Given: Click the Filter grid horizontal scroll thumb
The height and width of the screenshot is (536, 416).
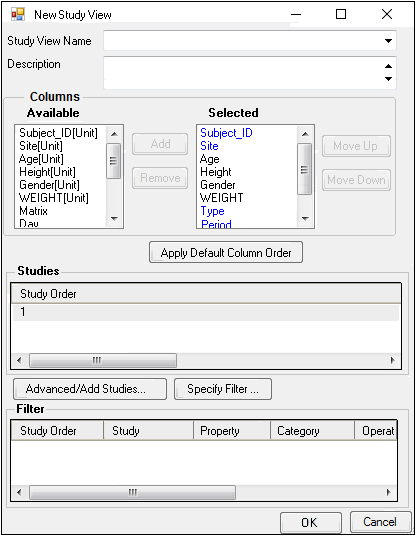Looking at the screenshot, I should click(x=132, y=493).
